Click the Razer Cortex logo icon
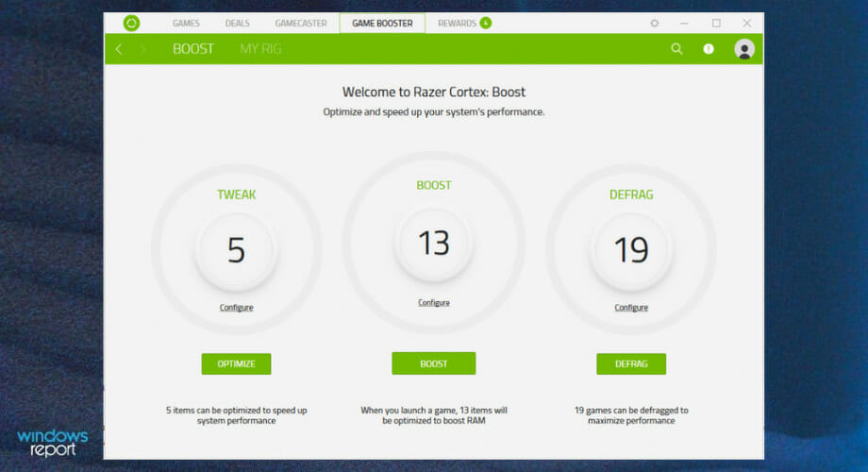868x472 pixels. point(131,24)
